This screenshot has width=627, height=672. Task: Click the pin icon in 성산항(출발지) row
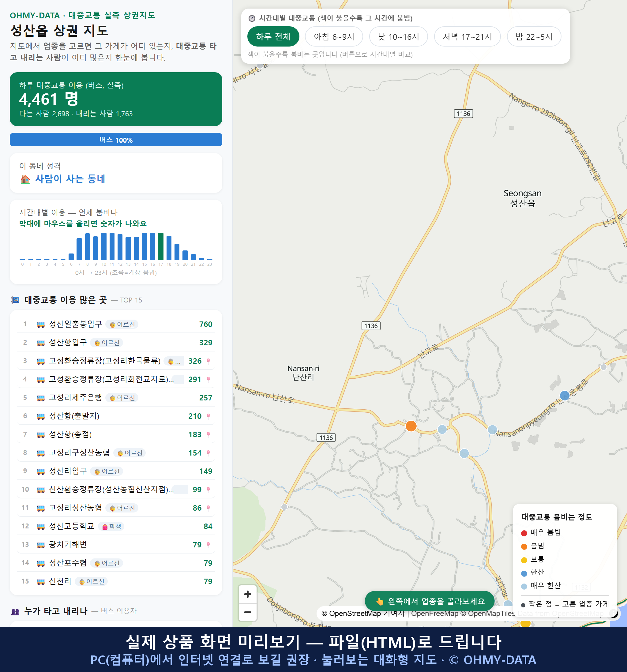pyautogui.click(x=208, y=416)
